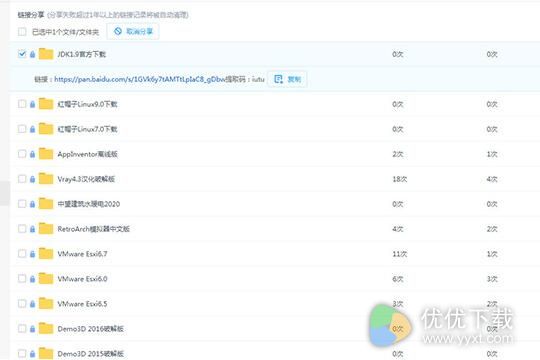Open the Demo3D 2015 folder name
This screenshot has height=360, width=540.
point(91,353)
